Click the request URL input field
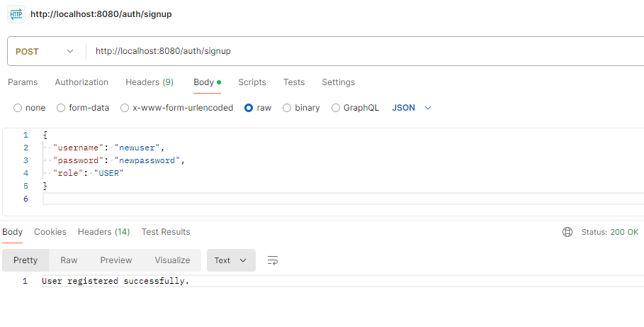The width and height of the screenshot is (644, 327). (354, 51)
